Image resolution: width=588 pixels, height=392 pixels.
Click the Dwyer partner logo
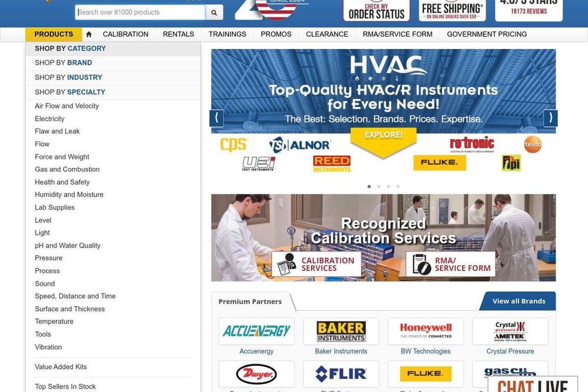pyautogui.click(x=257, y=374)
